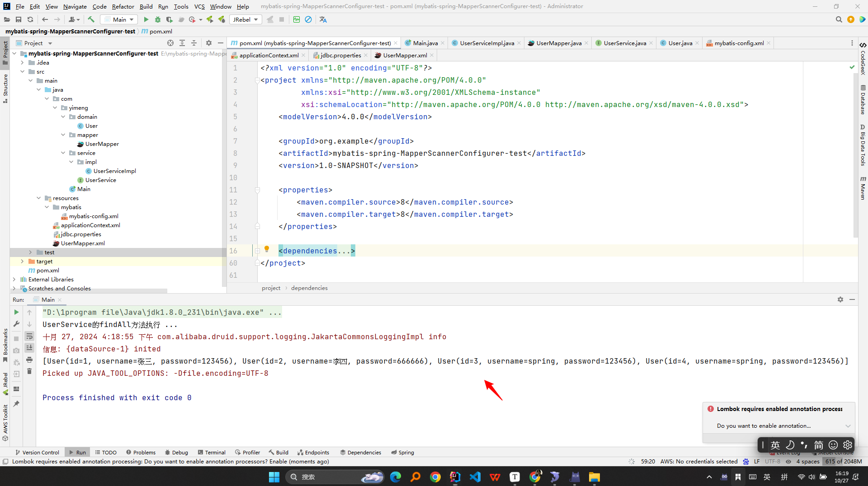This screenshot has height=486, width=868.
Task: Open the Database tool window
Action: pos(863,100)
